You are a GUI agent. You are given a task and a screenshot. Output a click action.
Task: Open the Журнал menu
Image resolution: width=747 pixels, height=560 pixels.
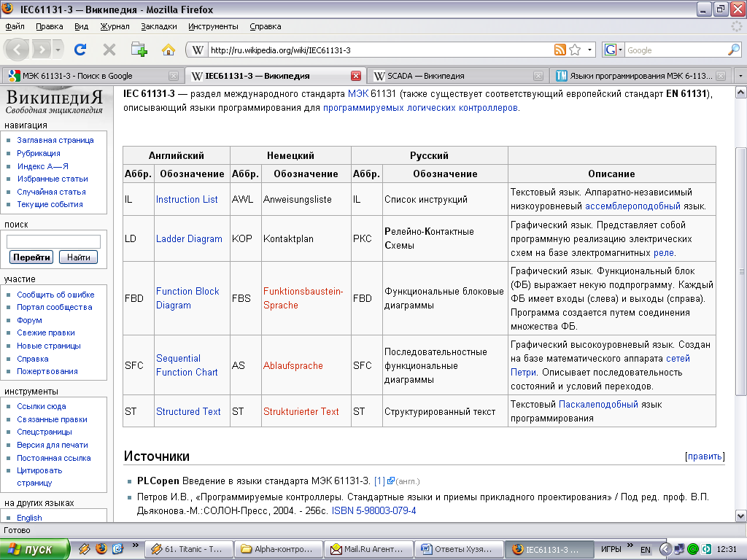[x=115, y=26]
